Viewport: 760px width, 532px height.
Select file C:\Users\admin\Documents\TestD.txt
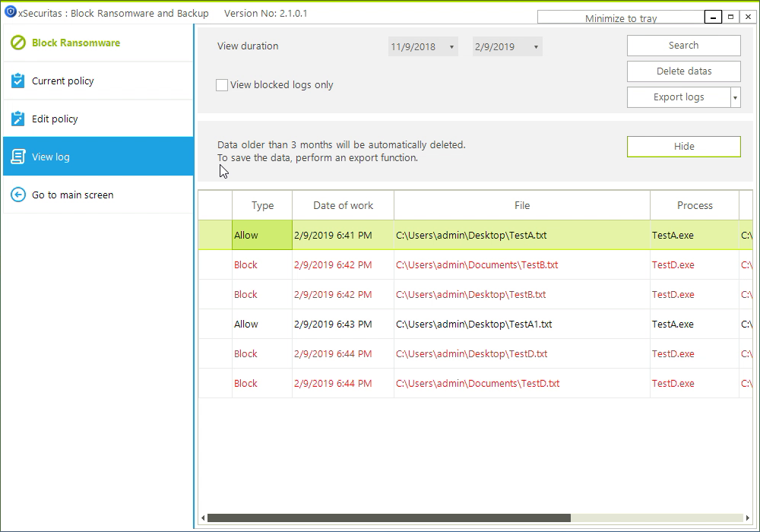coord(522,383)
